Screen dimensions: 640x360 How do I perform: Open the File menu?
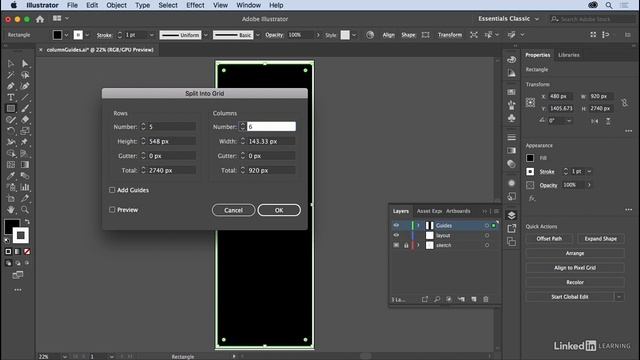72,5
